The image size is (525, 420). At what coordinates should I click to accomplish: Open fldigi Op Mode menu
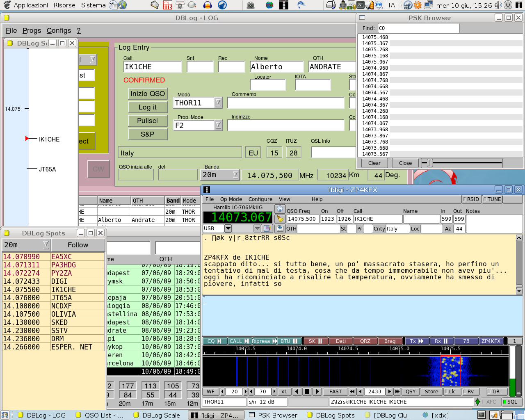click(x=231, y=199)
